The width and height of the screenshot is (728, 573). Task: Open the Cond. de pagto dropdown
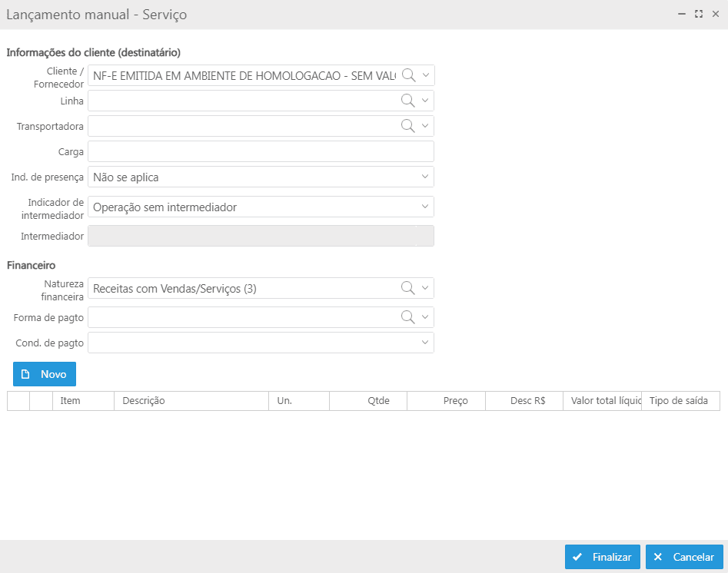[x=261, y=343]
